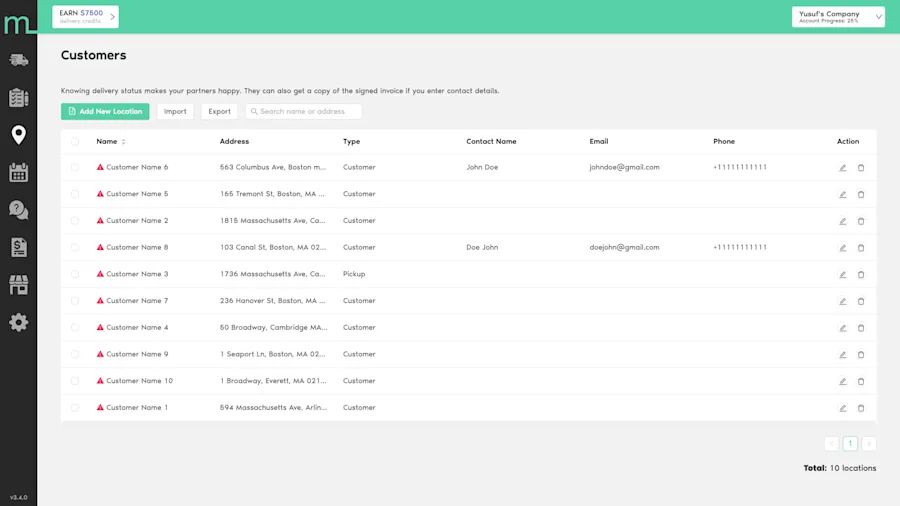This screenshot has height=506, width=900.
Task: Open the settings gear sidebar icon
Action: coord(18,322)
